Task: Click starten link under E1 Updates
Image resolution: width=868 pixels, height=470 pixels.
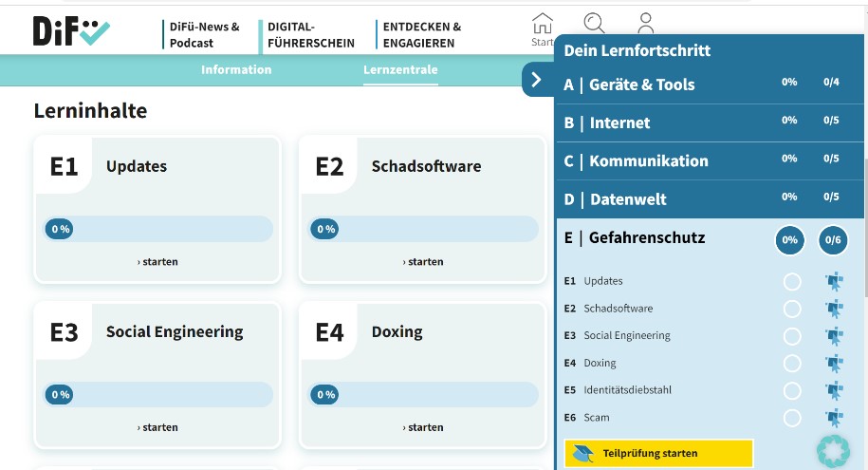Action: coord(157,262)
